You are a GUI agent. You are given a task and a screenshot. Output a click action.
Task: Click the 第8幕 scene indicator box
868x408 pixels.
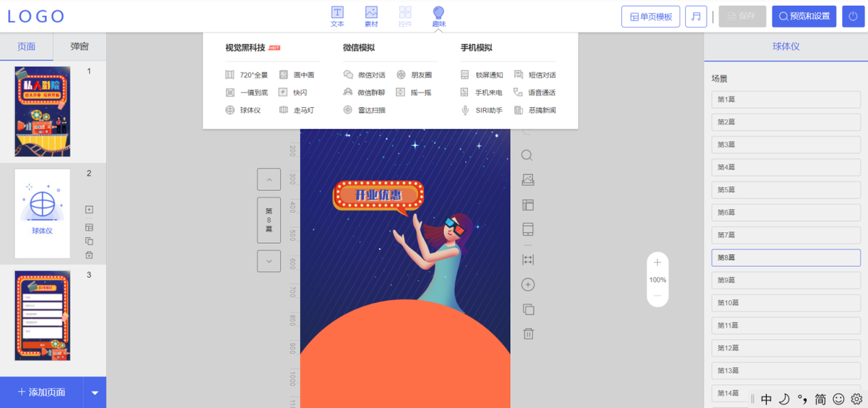[x=269, y=220]
